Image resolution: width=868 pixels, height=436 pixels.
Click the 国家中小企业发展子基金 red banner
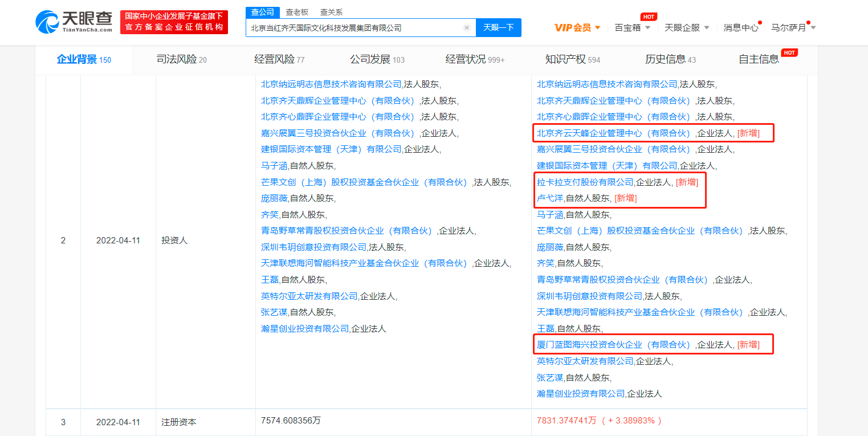point(174,22)
